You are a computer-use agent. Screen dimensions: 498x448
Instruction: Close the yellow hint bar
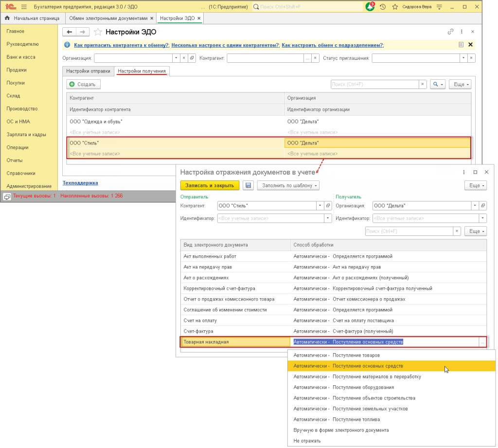[x=471, y=45]
